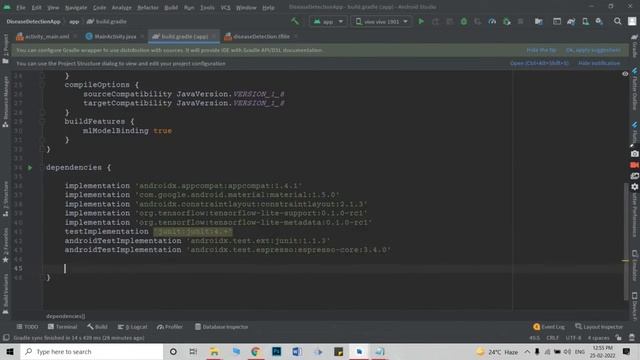The width and height of the screenshot is (640, 360).
Task: Click the green run gutter arrow beside dependencies
Action: 30,167
